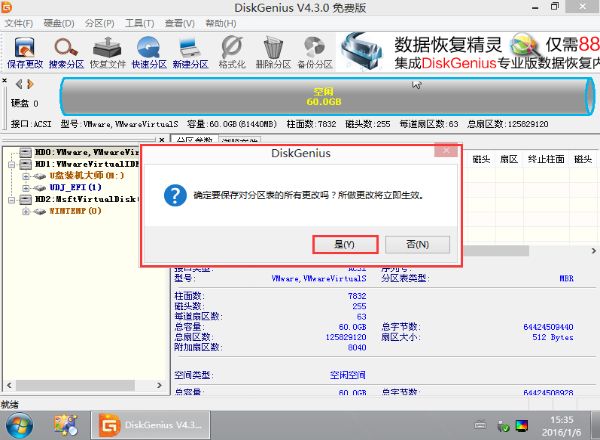Image resolution: width=600 pixels, height=440 pixels.
Task: Expand the UDJ_EFI (1) partition node
Action: (26, 188)
